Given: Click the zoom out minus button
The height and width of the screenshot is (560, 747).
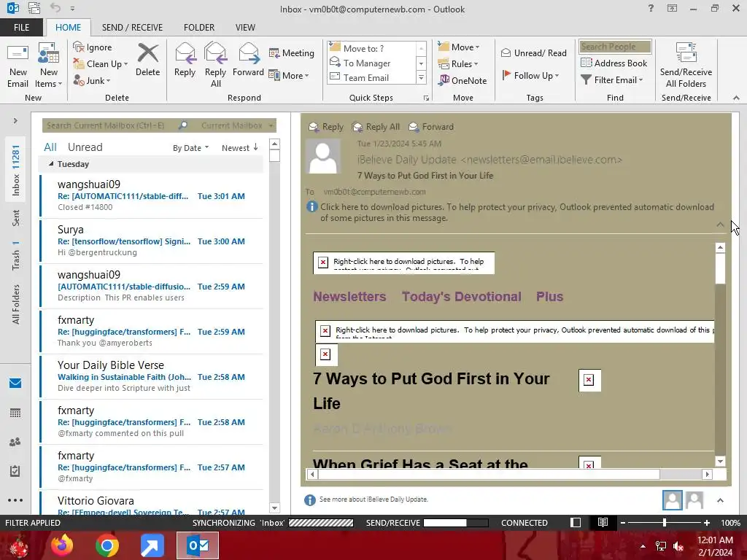Looking at the screenshot, I should (x=622, y=522).
